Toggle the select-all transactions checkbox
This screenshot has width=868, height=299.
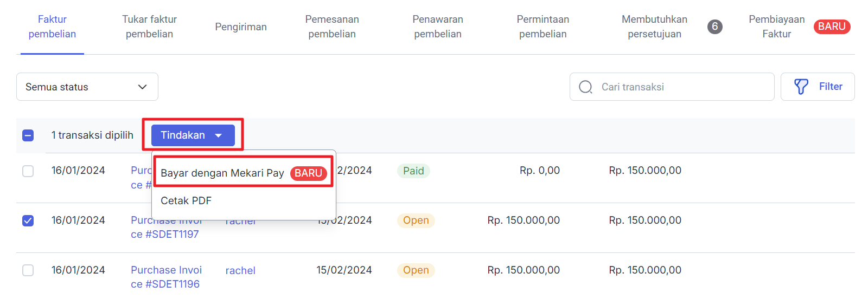tap(28, 135)
